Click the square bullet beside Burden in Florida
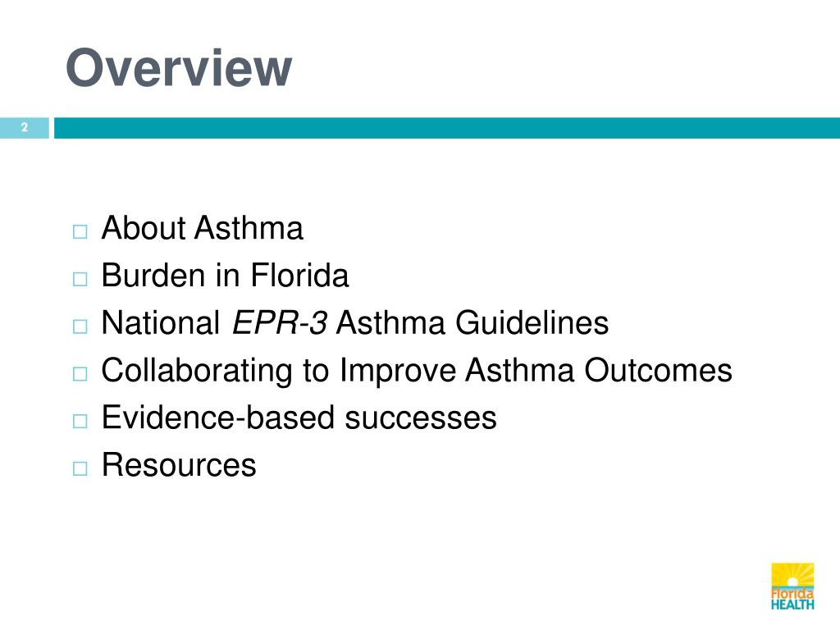The height and width of the screenshot is (630, 840). 80,279
